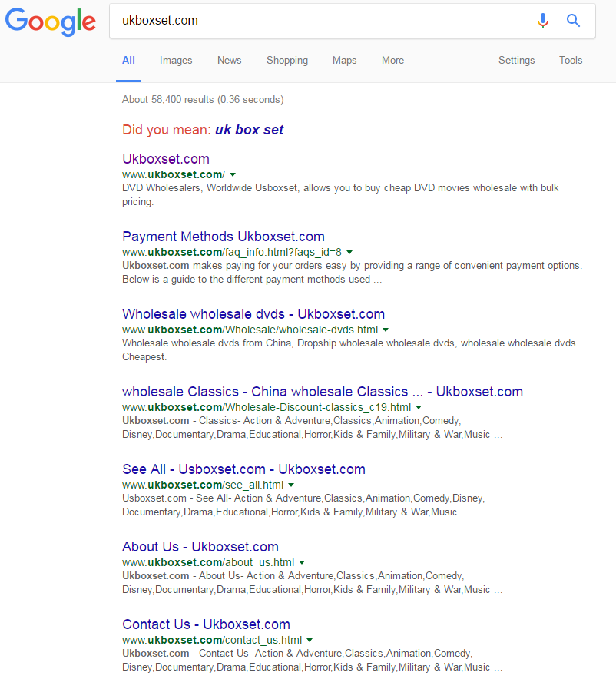616x679 pixels.
Task: Expand arrow beside contact_us.html URL
Action: (x=310, y=640)
